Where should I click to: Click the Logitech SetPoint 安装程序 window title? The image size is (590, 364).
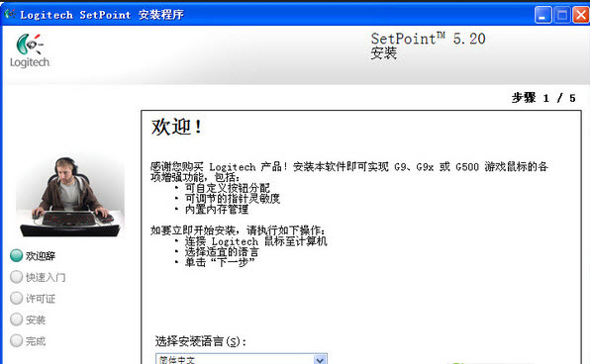(102, 15)
